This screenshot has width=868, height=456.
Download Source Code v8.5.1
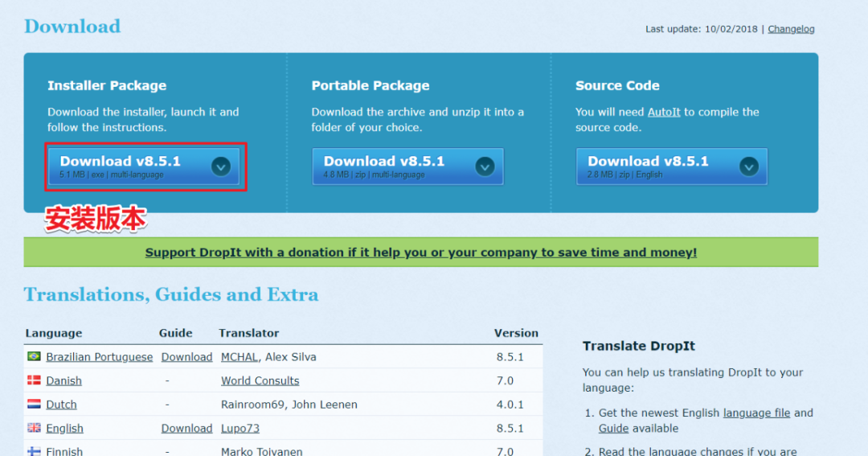point(671,166)
